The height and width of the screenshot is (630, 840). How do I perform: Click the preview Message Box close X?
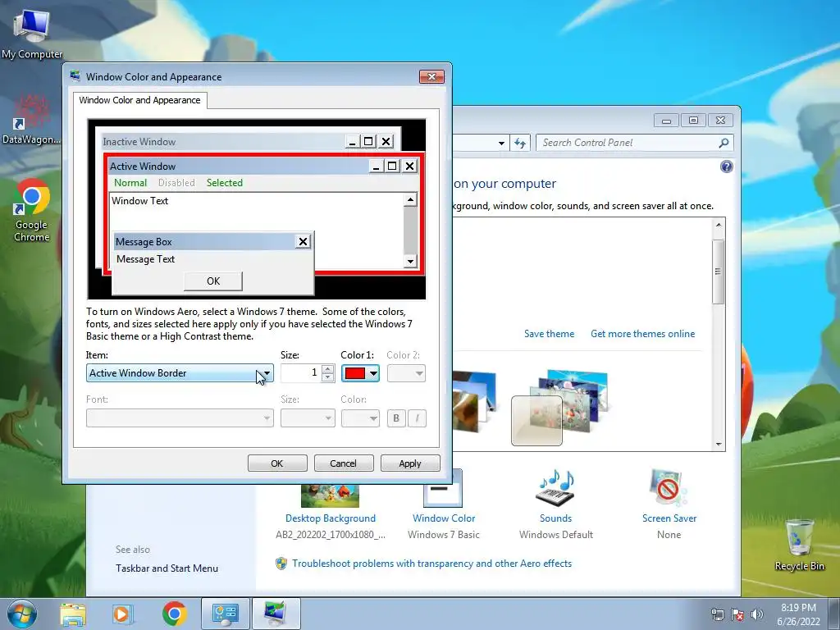303,242
